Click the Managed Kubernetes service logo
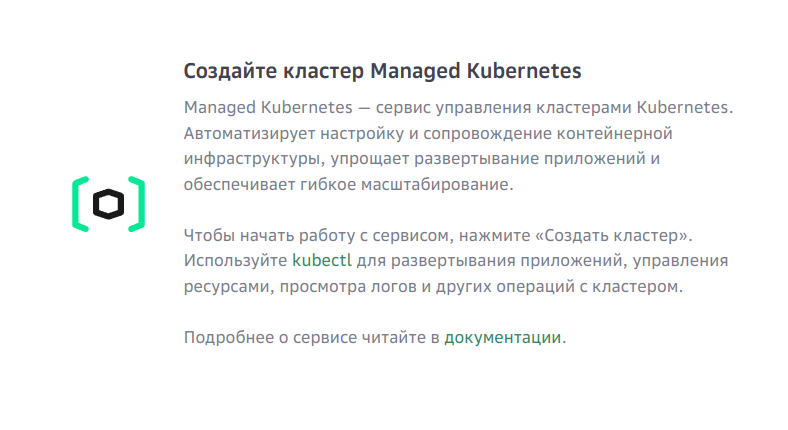Screen dimensions: 788x430 pos(108,204)
